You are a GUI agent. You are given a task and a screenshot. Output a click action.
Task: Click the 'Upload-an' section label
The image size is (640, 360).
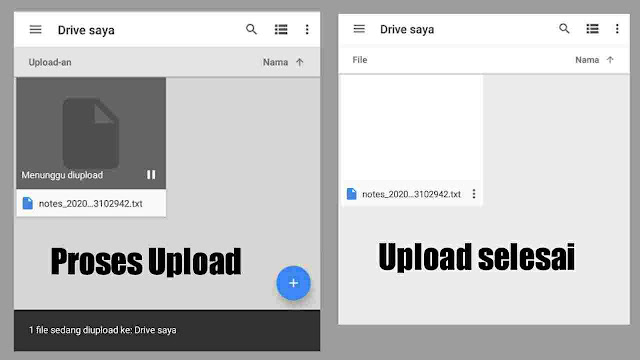coord(50,62)
